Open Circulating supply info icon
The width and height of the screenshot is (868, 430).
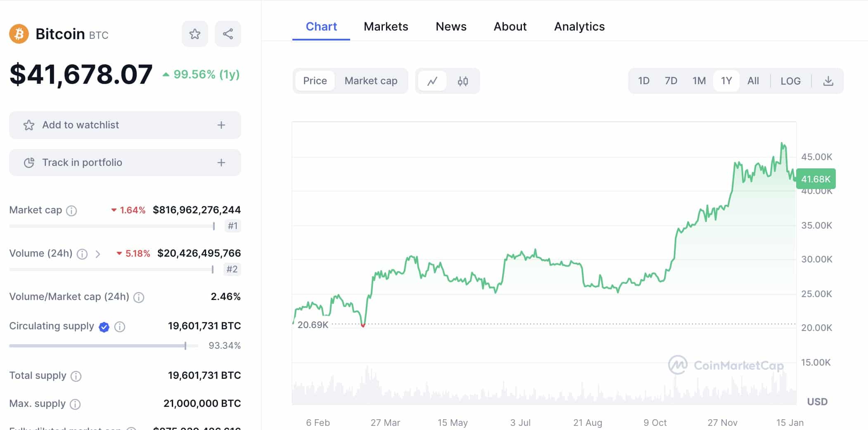click(120, 327)
